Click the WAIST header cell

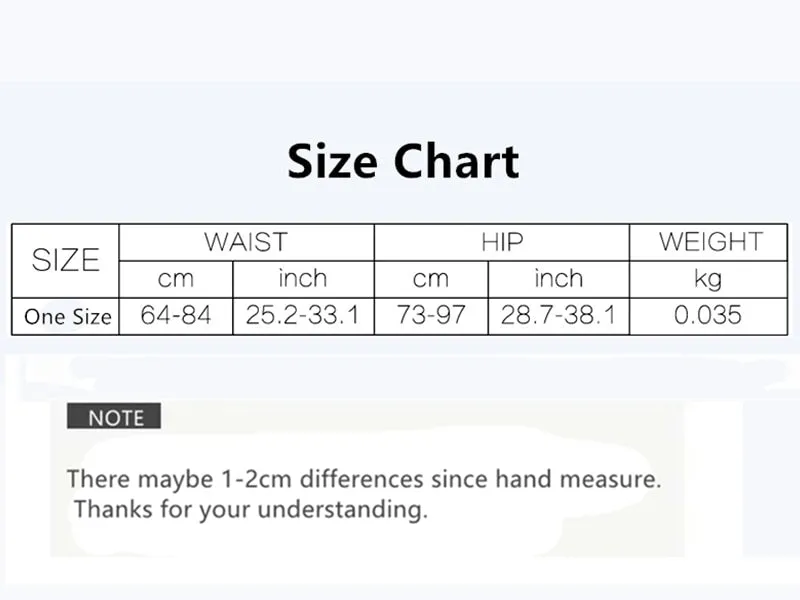coord(246,242)
